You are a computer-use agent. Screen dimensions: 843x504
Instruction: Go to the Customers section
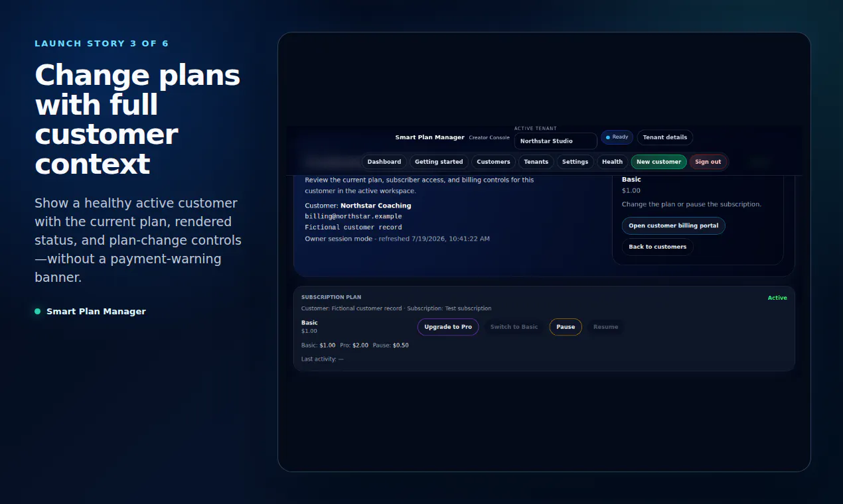pyautogui.click(x=493, y=162)
